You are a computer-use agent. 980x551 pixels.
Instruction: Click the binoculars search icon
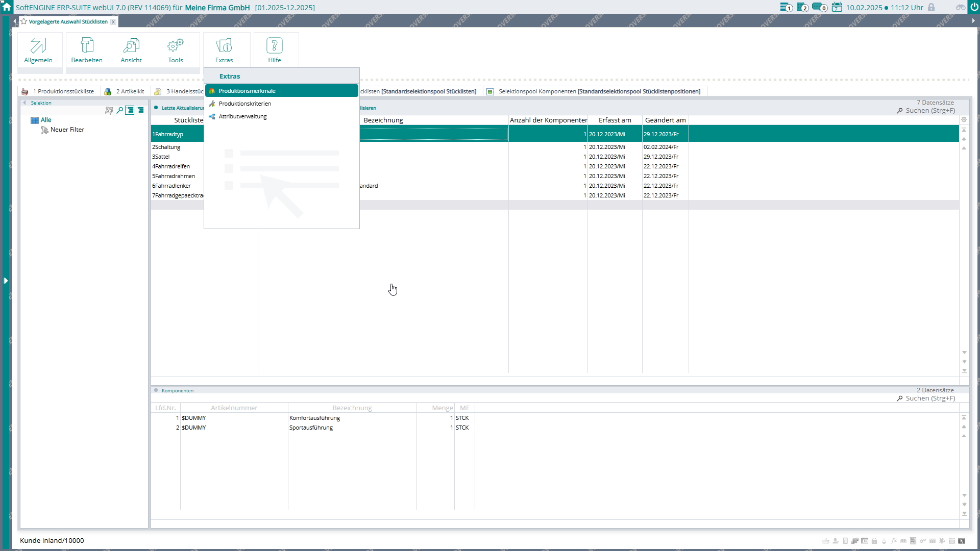pyautogui.click(x=960, y=7)
